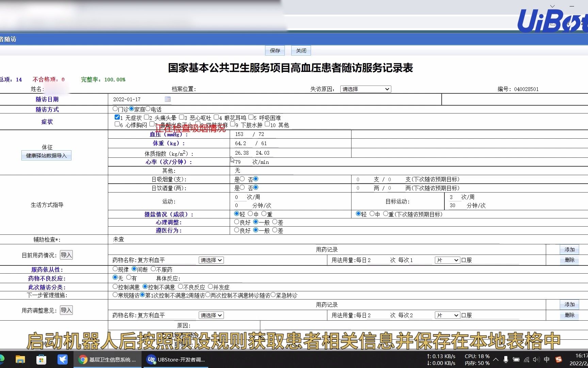588x368 pixels.
Task: Click the battery tray icon
Action: click(x=516, y=359)
